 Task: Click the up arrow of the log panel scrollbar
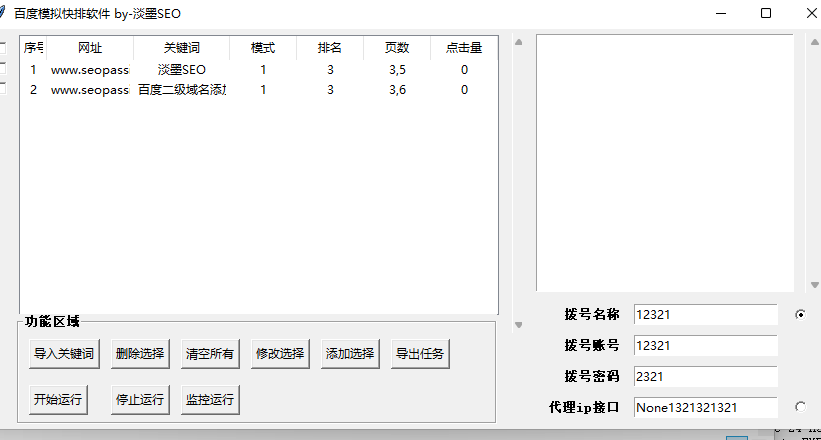pyautogui.click(x=814, y=42)
